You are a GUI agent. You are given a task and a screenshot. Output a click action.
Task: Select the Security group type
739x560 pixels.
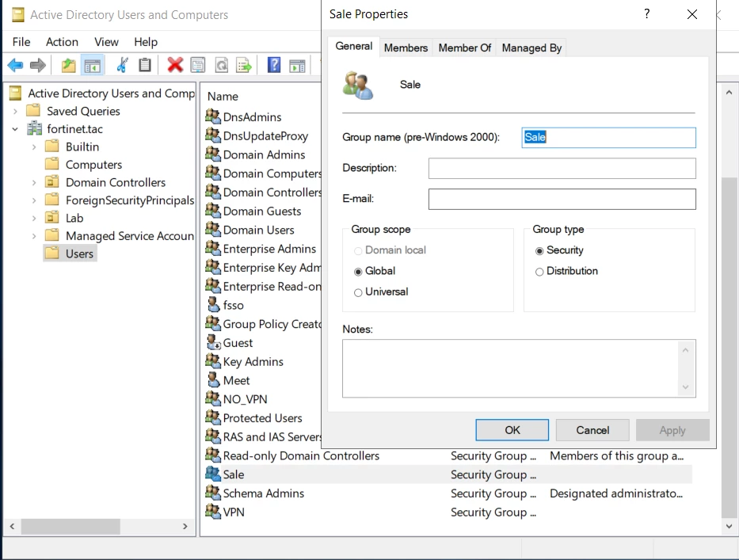coord(539,251)
